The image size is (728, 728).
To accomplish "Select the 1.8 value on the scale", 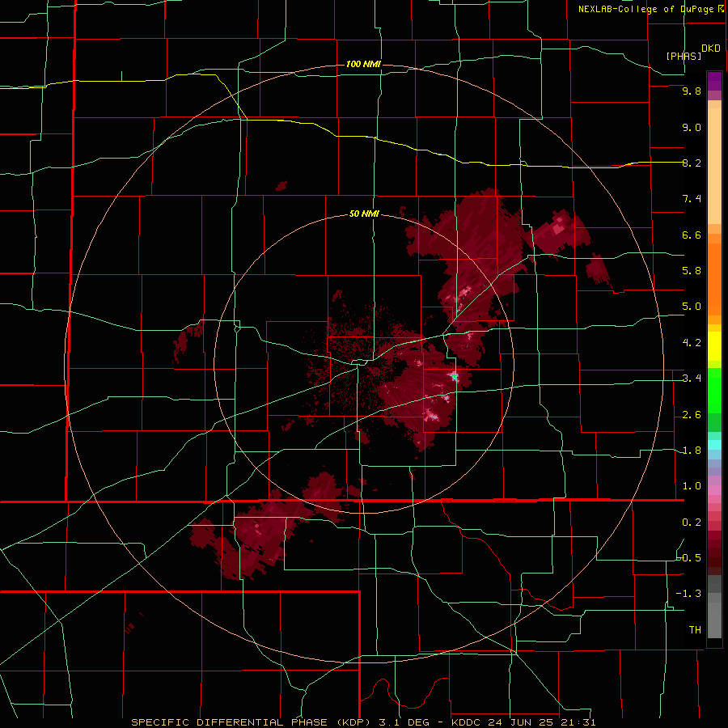I will coord(692,450).
